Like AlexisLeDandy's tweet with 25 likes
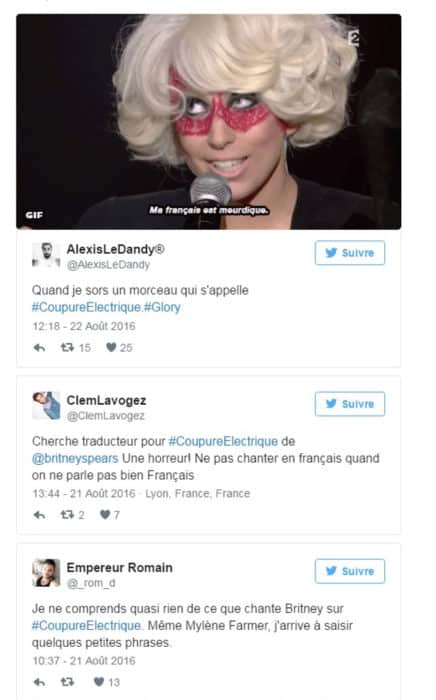The width and height of the screenshot is (436, 700). (111, 347)
